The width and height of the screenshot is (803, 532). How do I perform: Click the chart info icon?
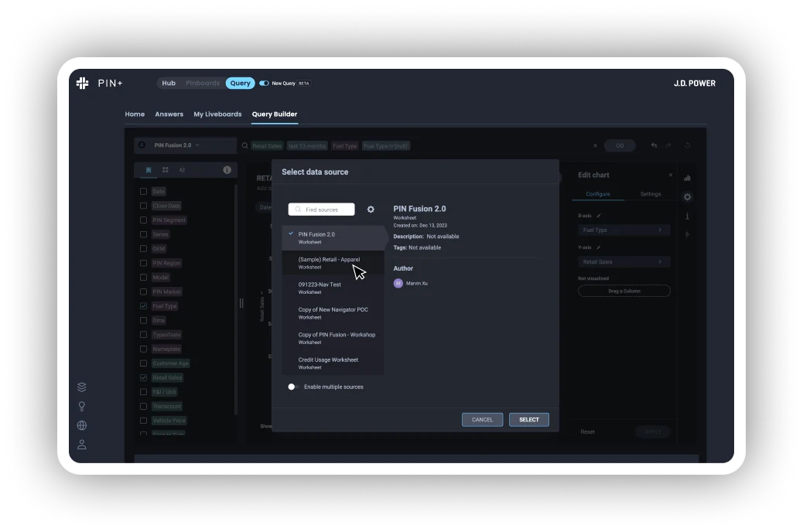(x=687, y=216)
